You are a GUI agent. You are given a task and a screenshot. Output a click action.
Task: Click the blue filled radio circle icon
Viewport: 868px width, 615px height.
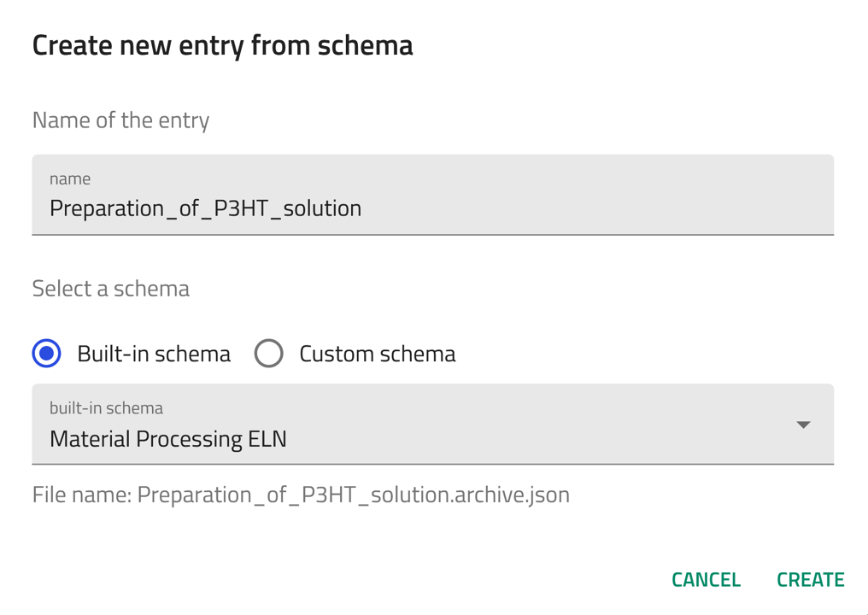pos(47,354)
